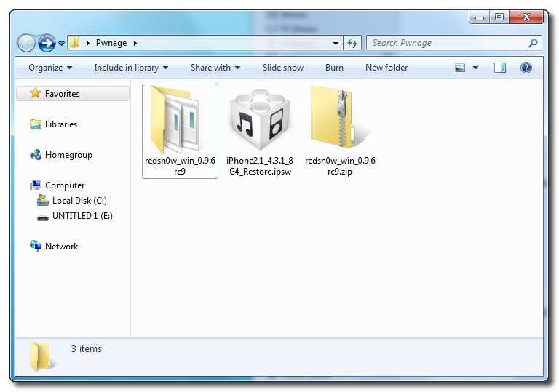Screen dimensions: 559x392
Task: Click Change your view icon
Action: (x=460, y=68)
